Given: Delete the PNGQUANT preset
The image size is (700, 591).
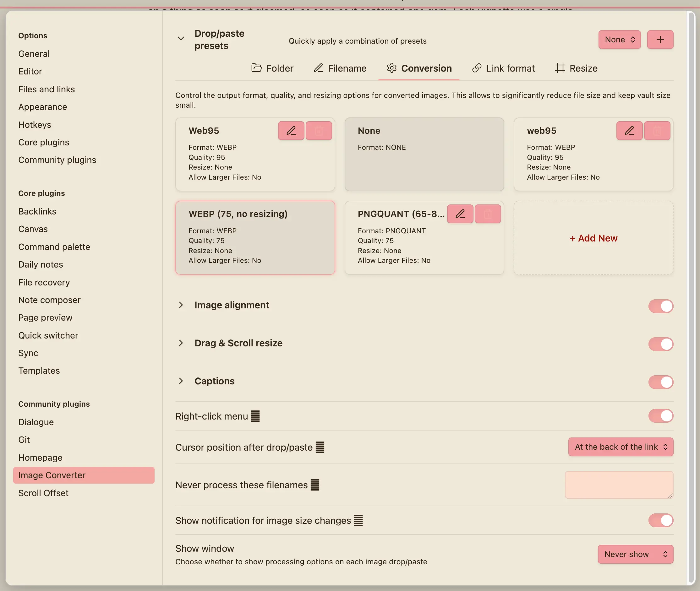Looking at the screenshot, I should coord(487,214).
